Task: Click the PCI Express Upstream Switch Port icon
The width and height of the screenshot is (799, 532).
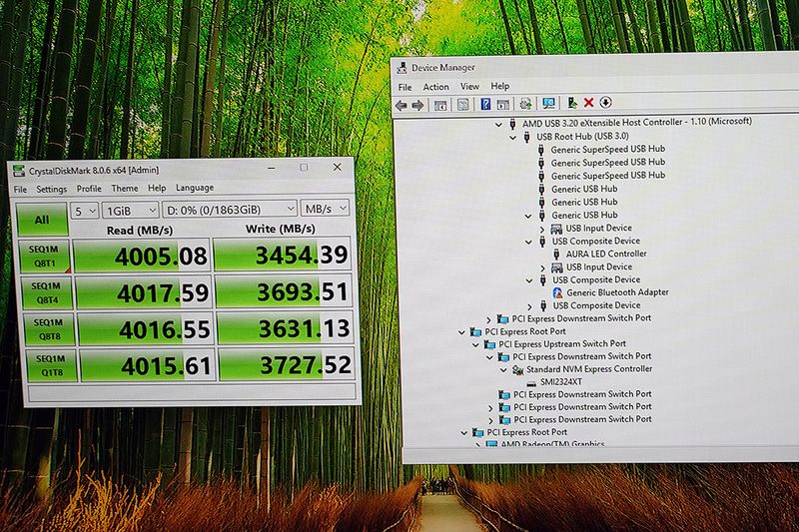Action: (489, 344)
